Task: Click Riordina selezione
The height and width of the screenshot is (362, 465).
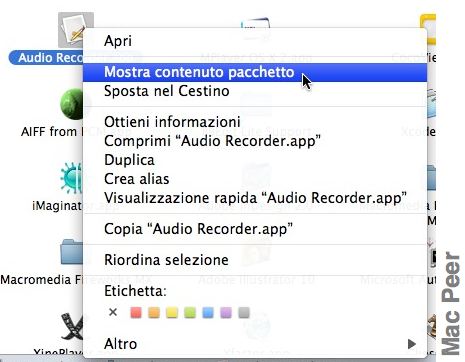Action: (255, 260)
